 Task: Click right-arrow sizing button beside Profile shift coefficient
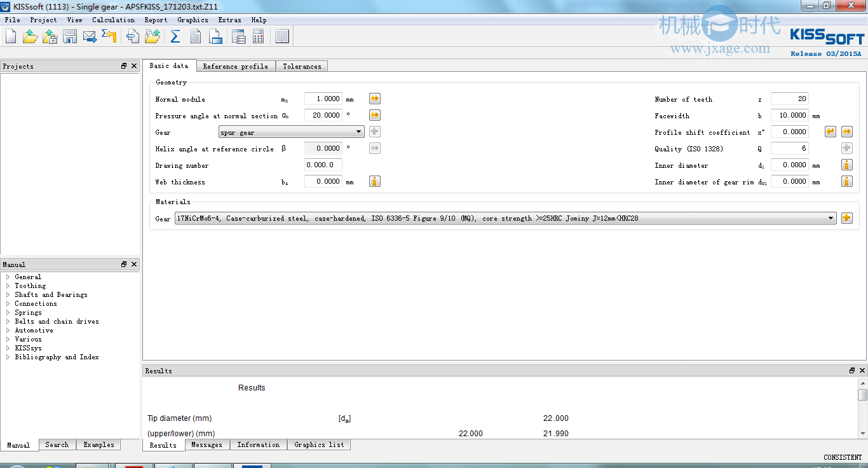click(x=847, y=132)
